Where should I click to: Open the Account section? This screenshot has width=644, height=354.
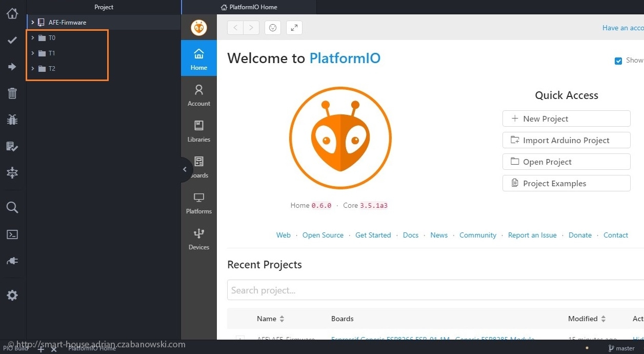click(x=199, y=95)
